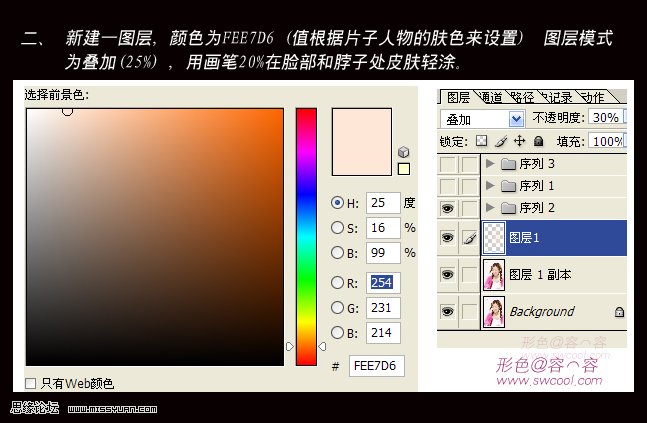The height and width of the screenshot is (423, 647).
Task: Expand the 序列 2 layer group
Action: pos(490,208)
